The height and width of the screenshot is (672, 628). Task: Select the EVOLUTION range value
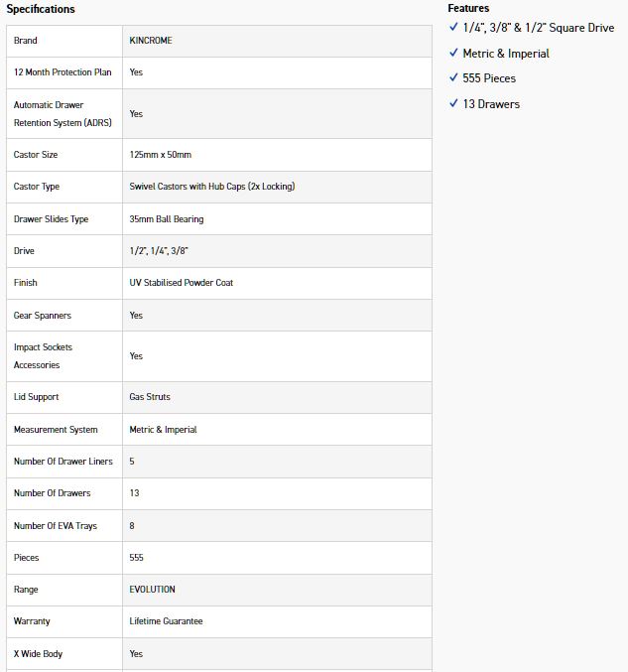pyautogui.click(x=153, y=590)
